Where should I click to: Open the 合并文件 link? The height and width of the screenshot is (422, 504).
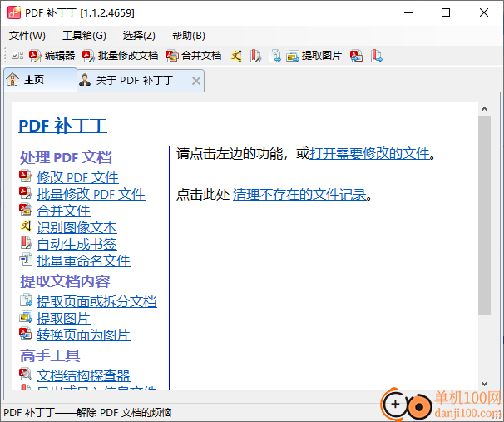(x=63, y=211)
